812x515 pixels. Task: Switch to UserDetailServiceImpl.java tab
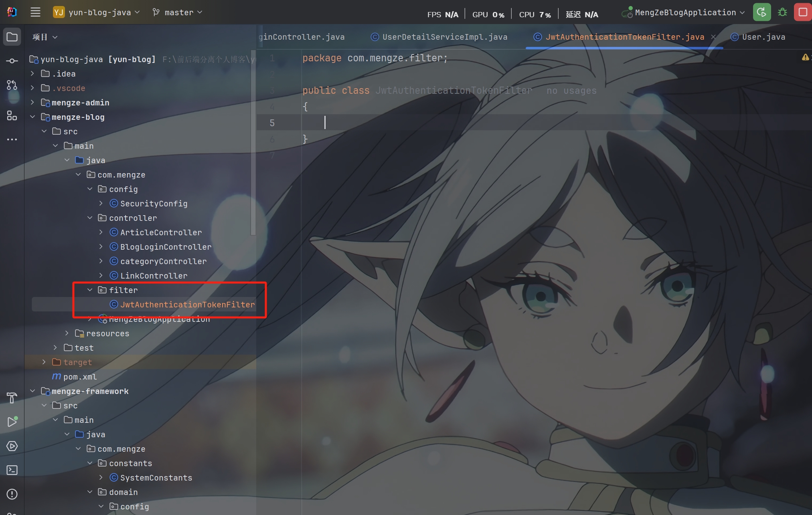tap(444, 37)
